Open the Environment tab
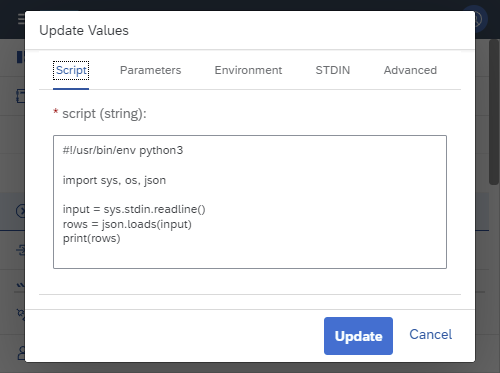Viewport: 500px width, 373px height. pyautogui.click(x=248, y=70)
